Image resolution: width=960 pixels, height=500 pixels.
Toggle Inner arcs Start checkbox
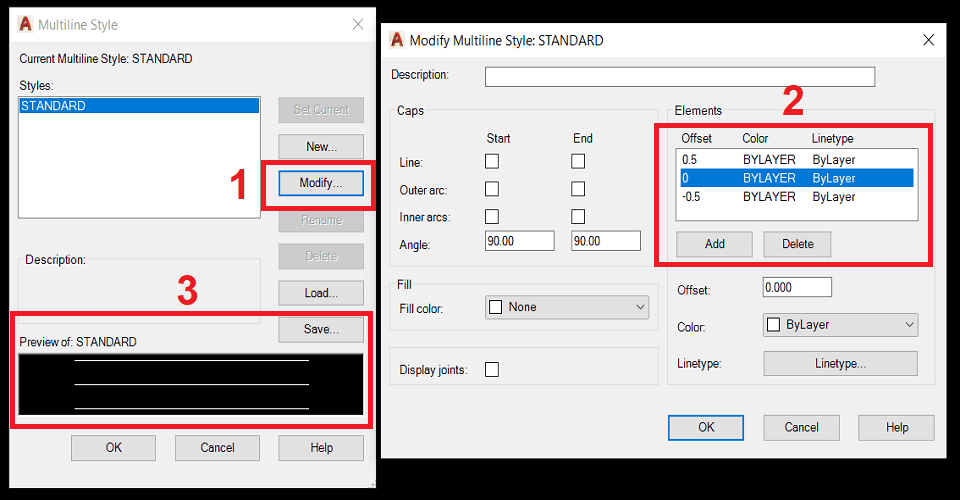[492, 217]
